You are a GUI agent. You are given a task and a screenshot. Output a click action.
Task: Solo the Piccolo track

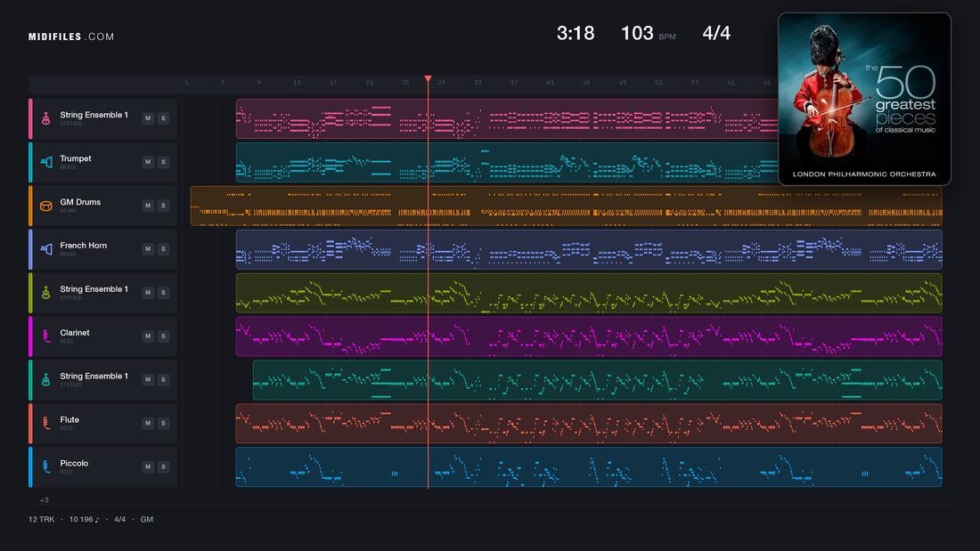(x=163, y=466)
